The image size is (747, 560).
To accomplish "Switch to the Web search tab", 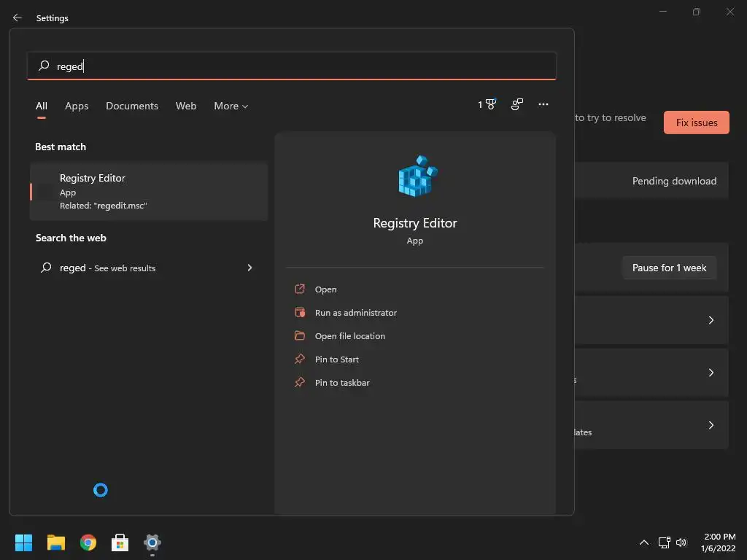I will point(186,106).
